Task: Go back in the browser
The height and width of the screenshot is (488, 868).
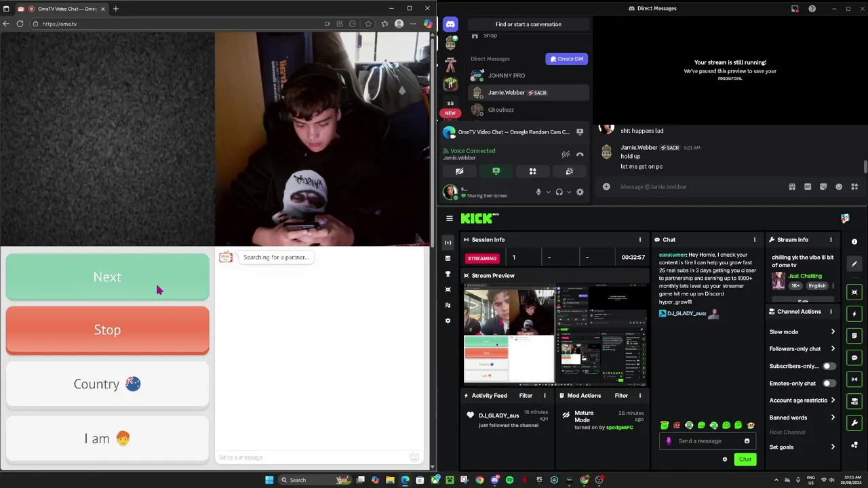Action: [6, 24]
